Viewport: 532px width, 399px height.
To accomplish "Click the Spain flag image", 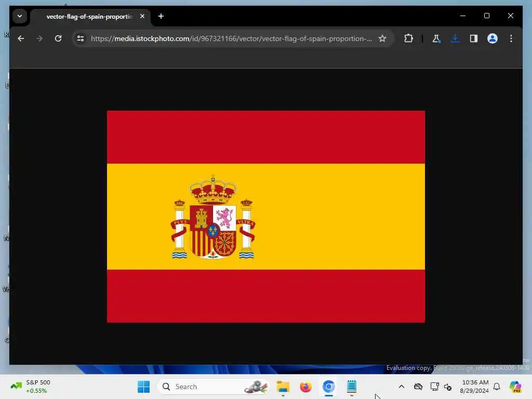I will (265, 217).
